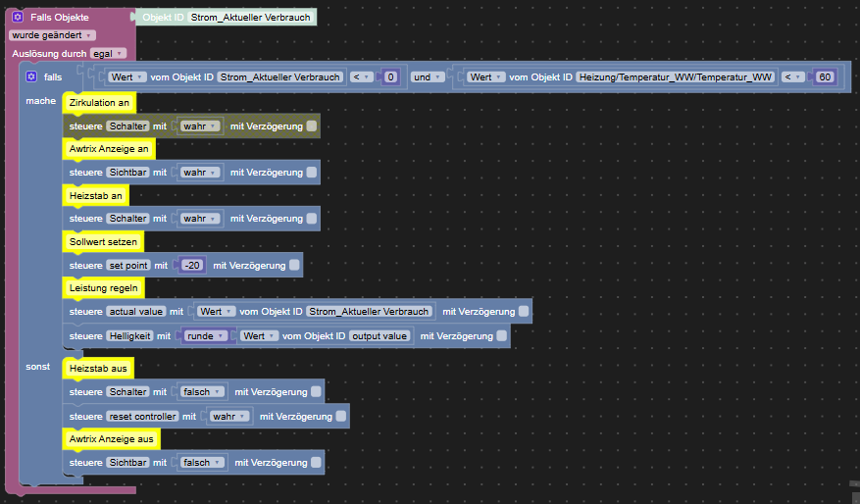Select Objekt ID Strom_Aktueller Verbrauch on trigger block
The height and width of the screenshot is (504, 860).
(x=251, y=17)
